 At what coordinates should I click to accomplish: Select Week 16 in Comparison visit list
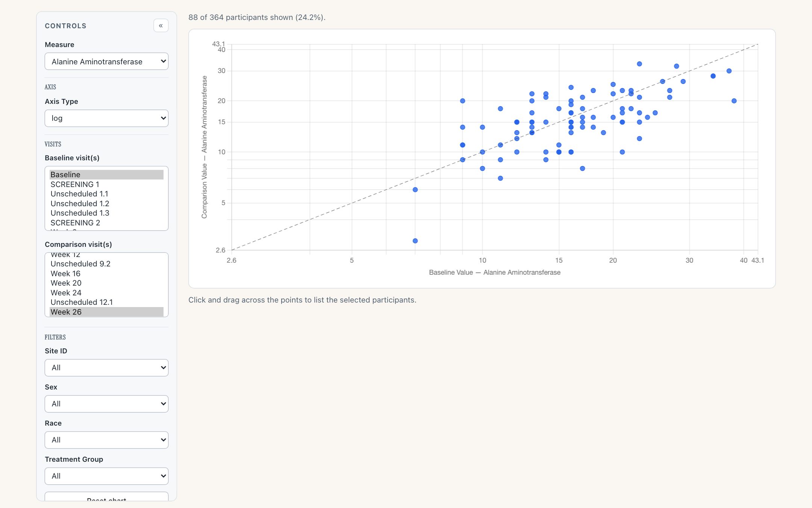click(x=106, y=274)
